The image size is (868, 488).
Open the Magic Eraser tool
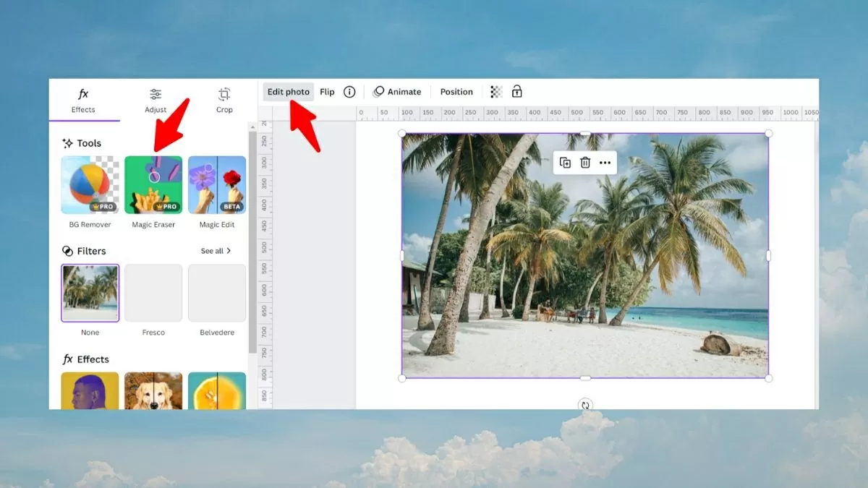coord(153,184)
